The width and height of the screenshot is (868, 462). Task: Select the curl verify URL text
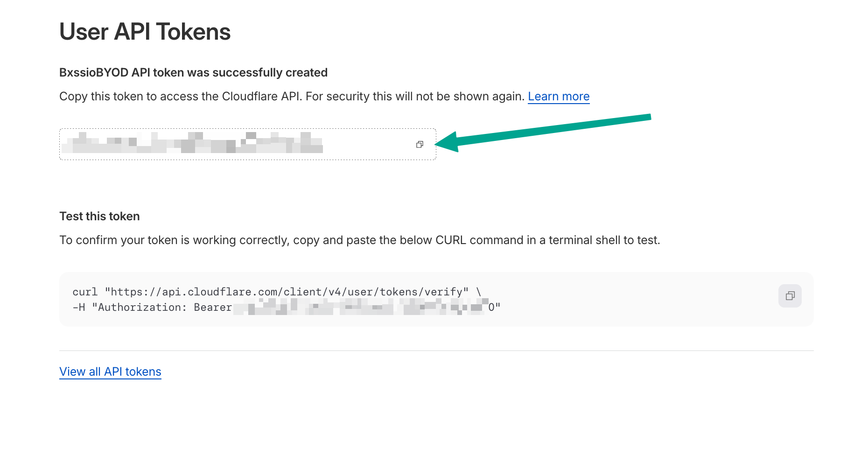pos(287,291)
